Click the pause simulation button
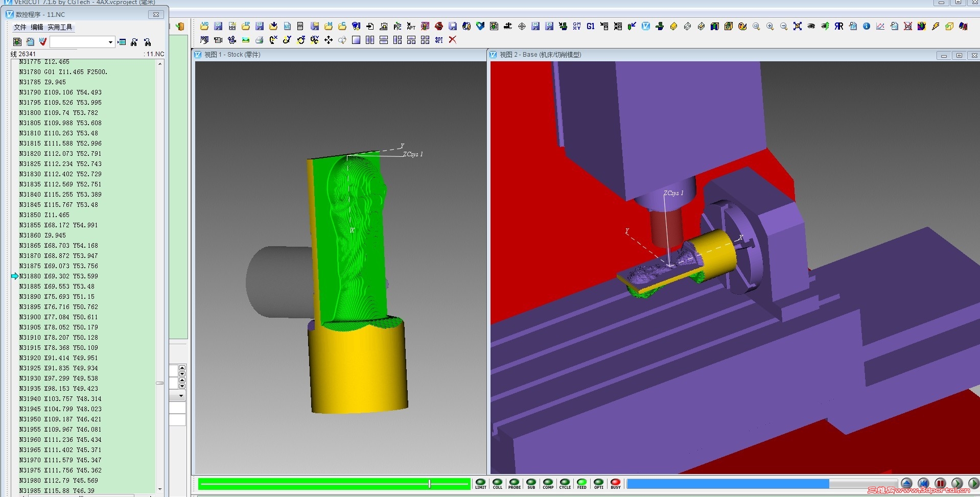 (940, 483)
